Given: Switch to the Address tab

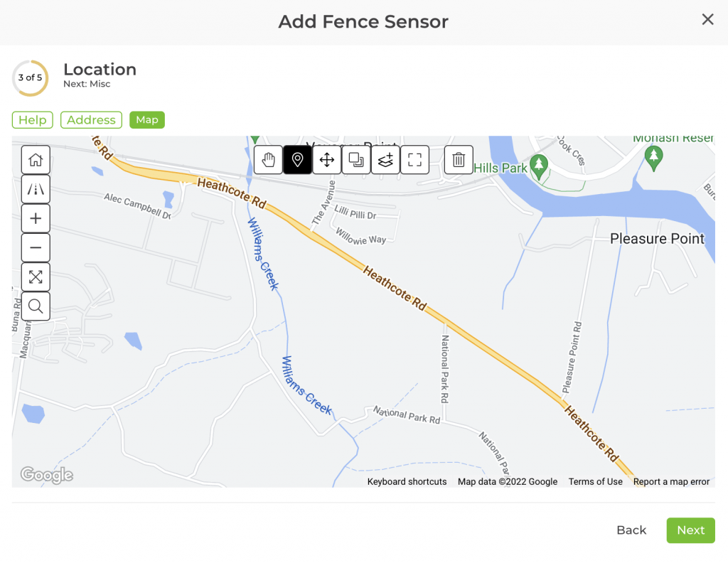Looking at the screenshot, I should (x=91, y=120).
